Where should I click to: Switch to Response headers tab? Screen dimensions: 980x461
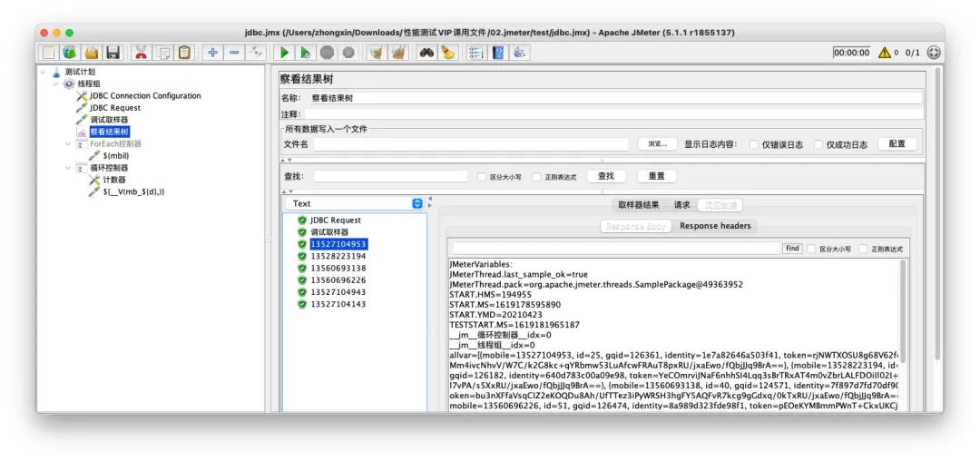pyautogui.click(x=715, y=226)
